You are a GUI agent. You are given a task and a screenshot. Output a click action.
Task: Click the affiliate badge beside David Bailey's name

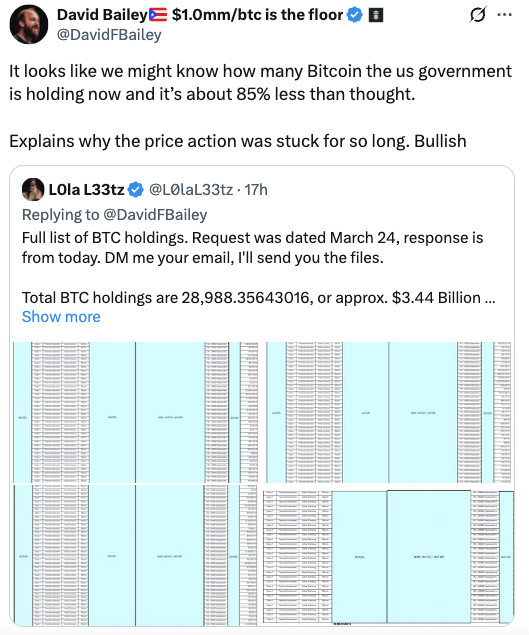[377, 15]
